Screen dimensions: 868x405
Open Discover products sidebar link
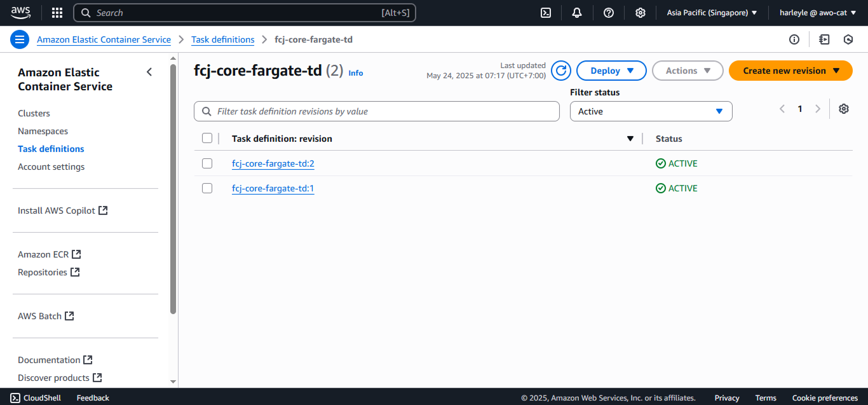[53, 378]
